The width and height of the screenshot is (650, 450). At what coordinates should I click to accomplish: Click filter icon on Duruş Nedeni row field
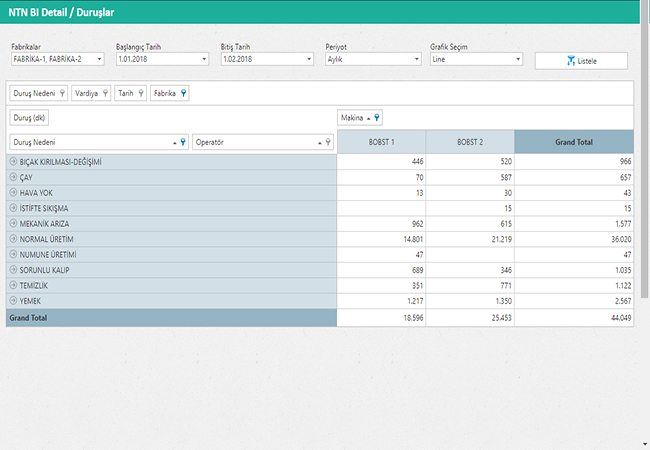(x=183, y=143)
